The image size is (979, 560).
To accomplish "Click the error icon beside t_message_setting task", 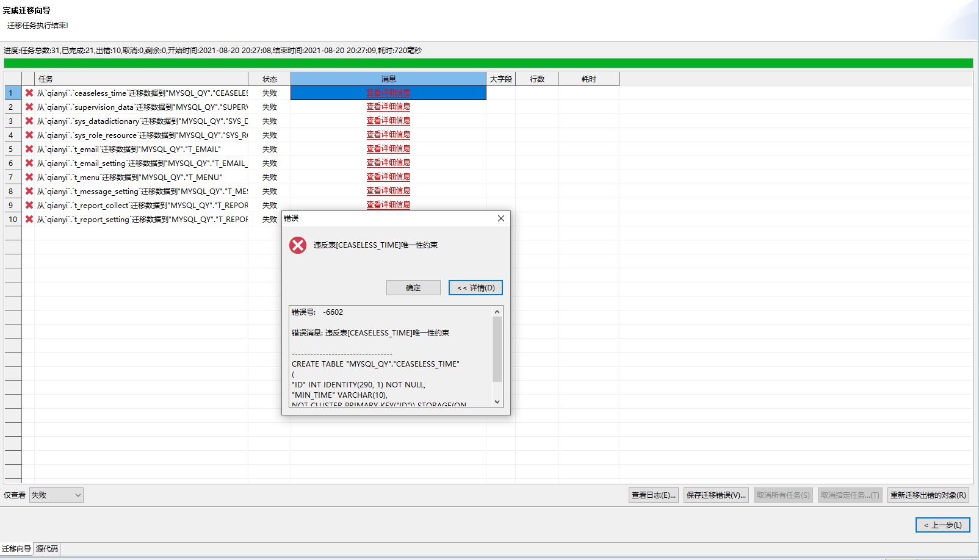I will coord(29,191).
